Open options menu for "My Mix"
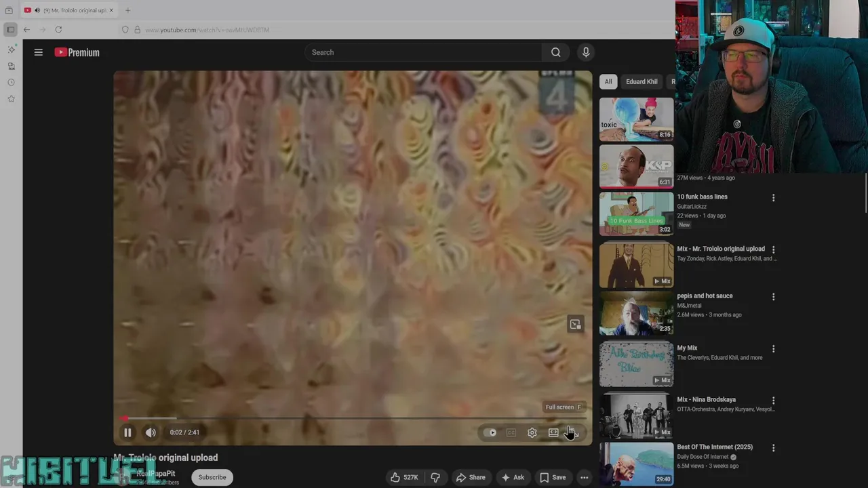The image size is (868, 488). [x=773, y=349]
